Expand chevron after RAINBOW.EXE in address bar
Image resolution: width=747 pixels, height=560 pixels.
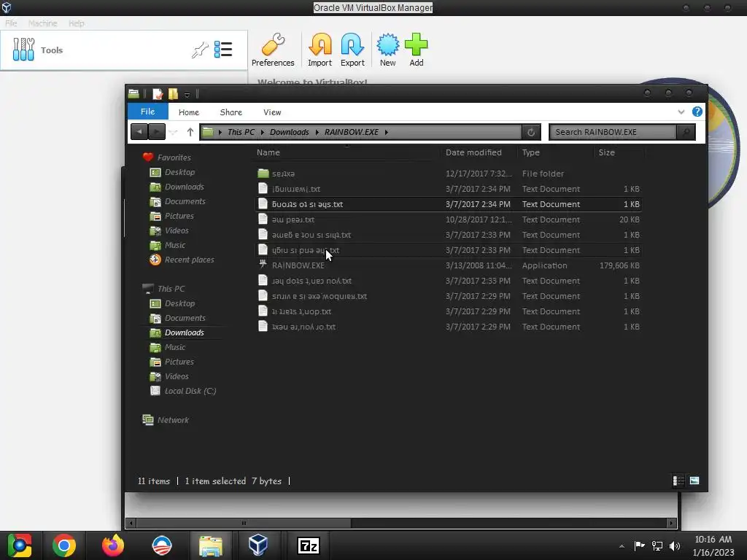point(387,132)
